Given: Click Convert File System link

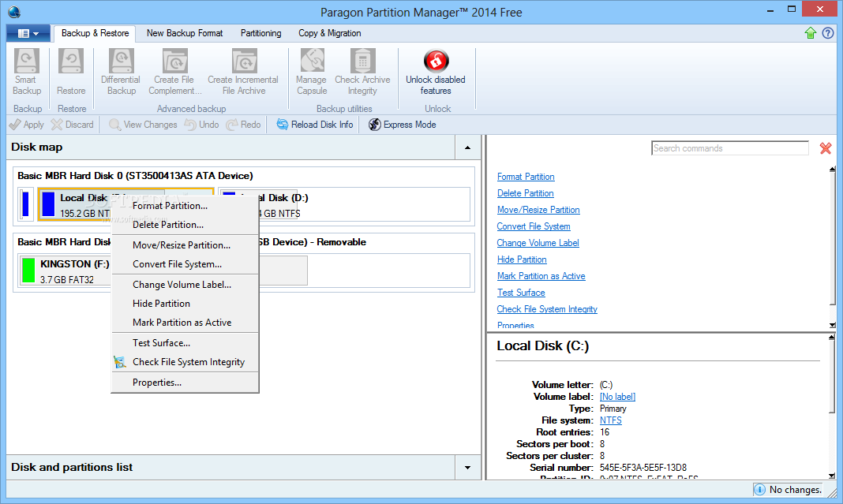Looking at the screenshot, I should [x=534, y=226].
